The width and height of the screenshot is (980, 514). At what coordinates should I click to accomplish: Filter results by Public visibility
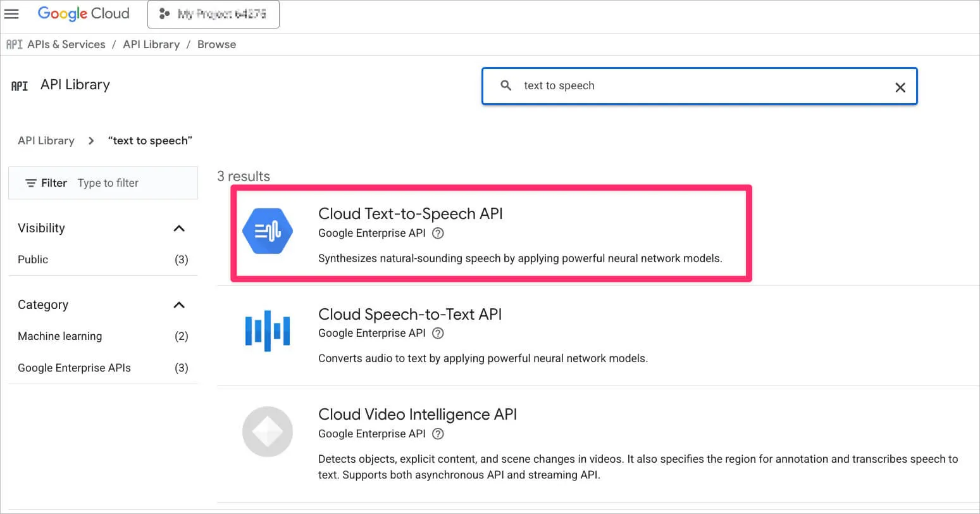33,259
